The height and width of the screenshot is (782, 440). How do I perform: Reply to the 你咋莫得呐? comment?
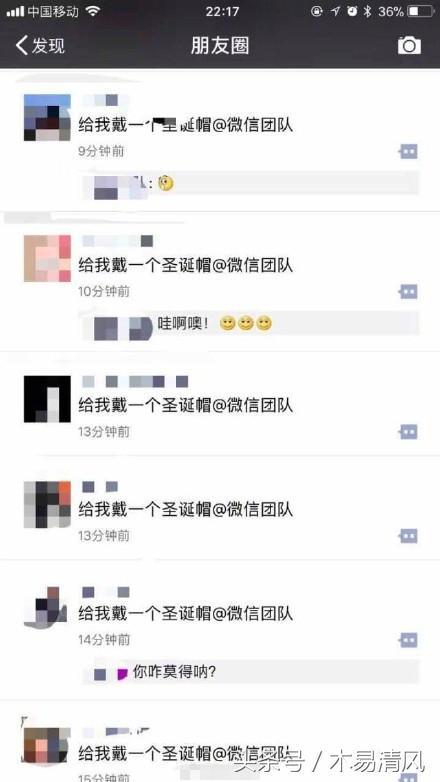(x=251, y=673)
